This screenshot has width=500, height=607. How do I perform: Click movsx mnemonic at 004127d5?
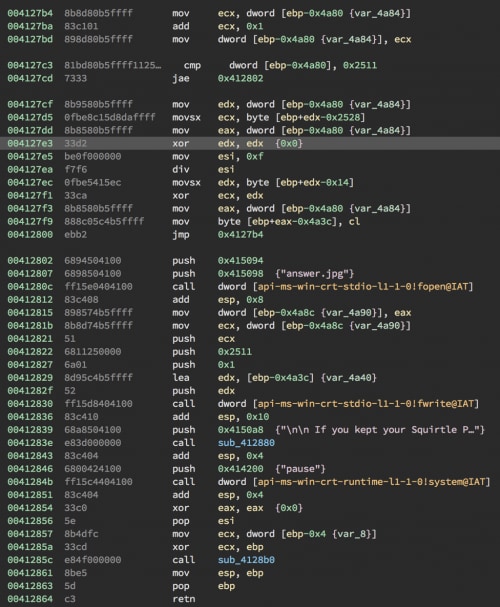coord(187,117)
